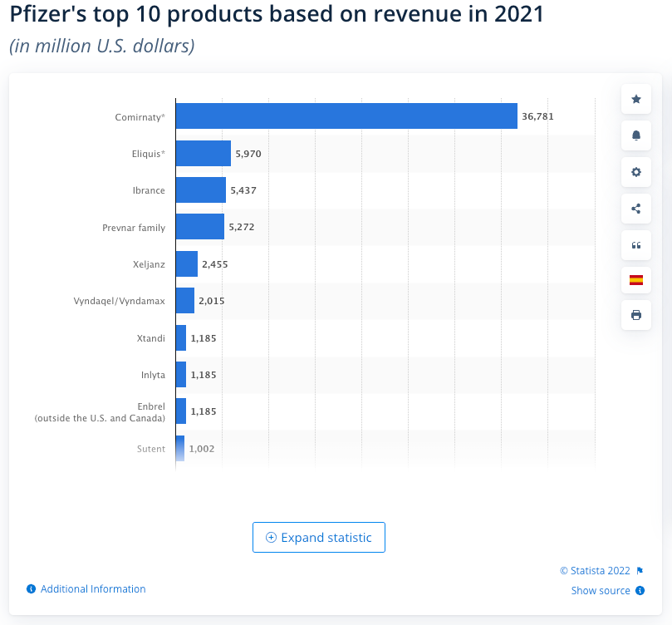This screenshot has width=672, height=625.
Task: Click the Prevnar family axis label
Action: (134, 228)
